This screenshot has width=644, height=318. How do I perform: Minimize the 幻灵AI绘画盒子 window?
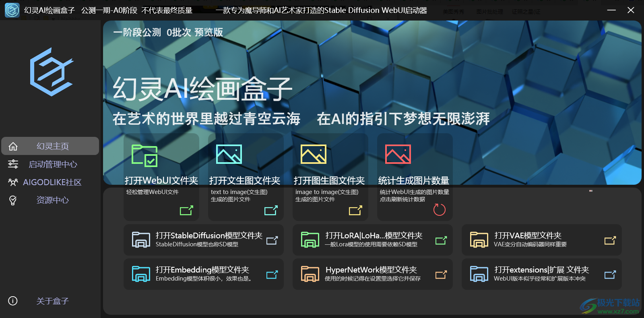(x=611, y=10)
